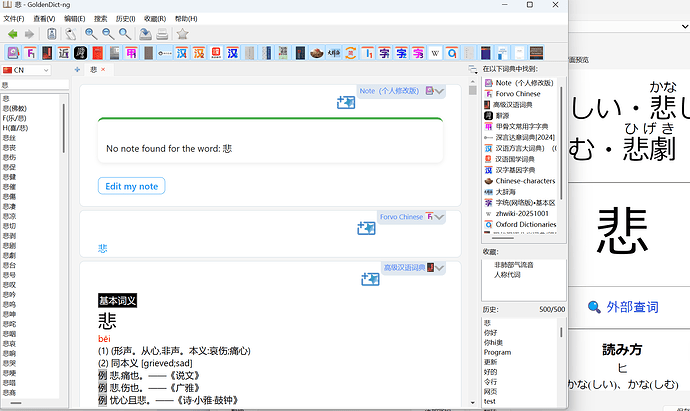Open the 文件(F) menu
This screenshot has width=690, height=411.
14,18
